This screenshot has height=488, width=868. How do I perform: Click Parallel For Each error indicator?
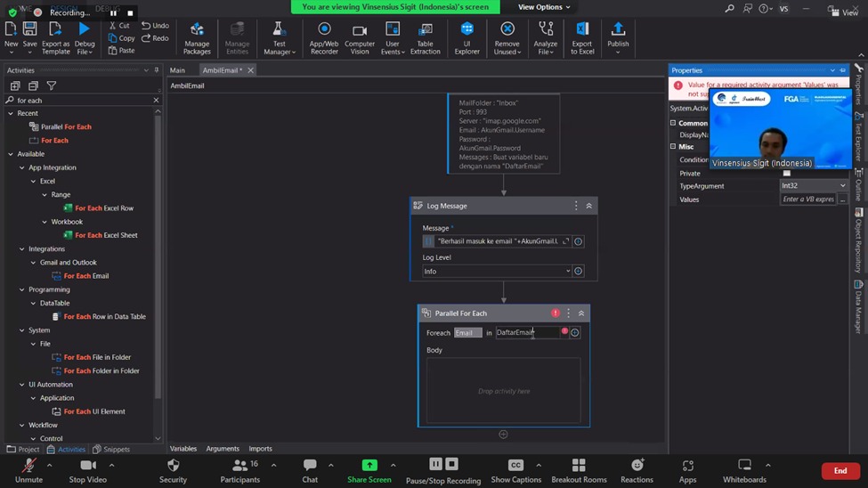[556, 313]
